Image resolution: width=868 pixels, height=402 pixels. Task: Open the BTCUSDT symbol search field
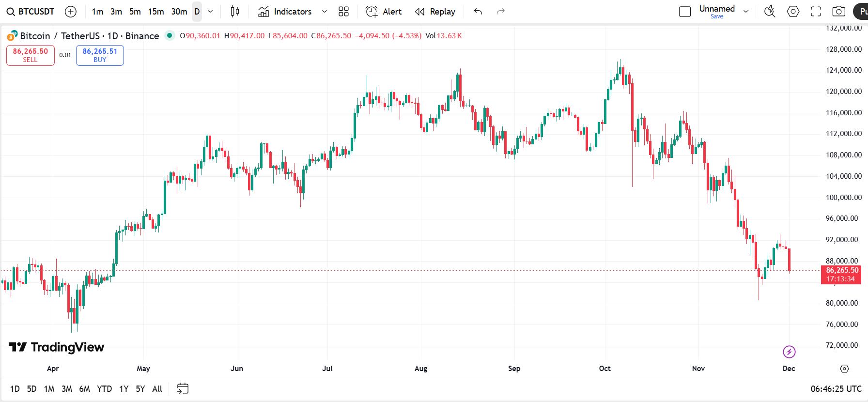tap(31, 12)
